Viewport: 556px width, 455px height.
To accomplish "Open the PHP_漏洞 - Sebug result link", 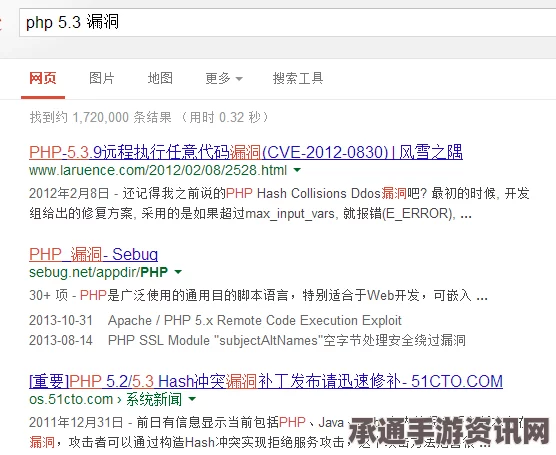I will 94,254.
